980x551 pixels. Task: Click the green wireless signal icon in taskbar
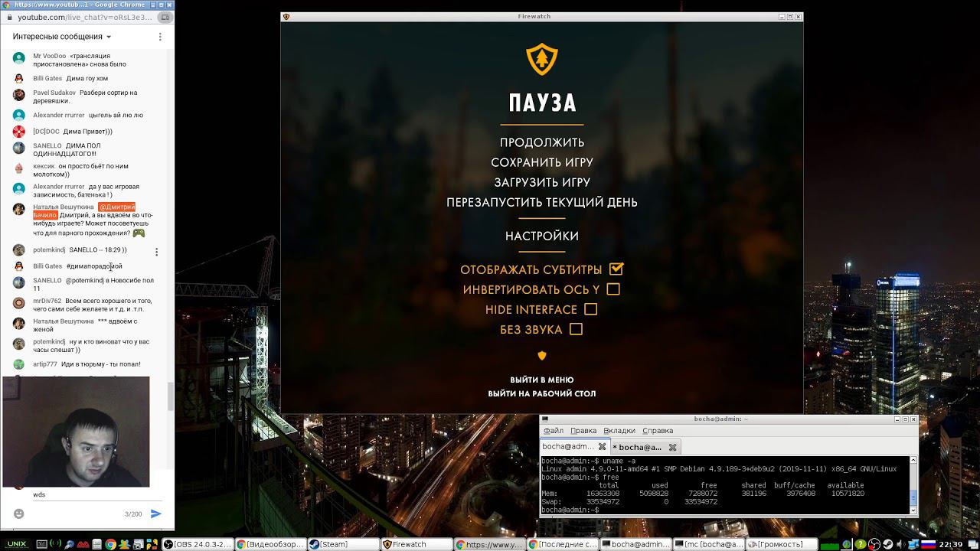(x=56, y=544)
